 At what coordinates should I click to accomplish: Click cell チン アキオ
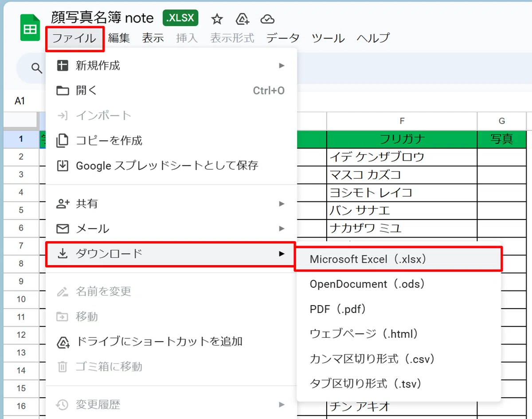click(x=402, y=406)
